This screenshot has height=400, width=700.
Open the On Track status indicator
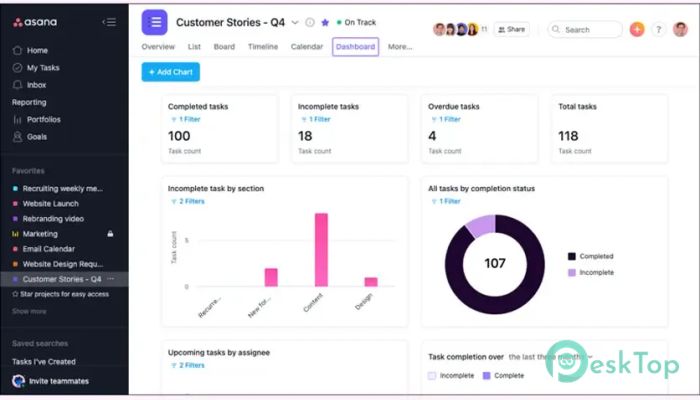356,22
